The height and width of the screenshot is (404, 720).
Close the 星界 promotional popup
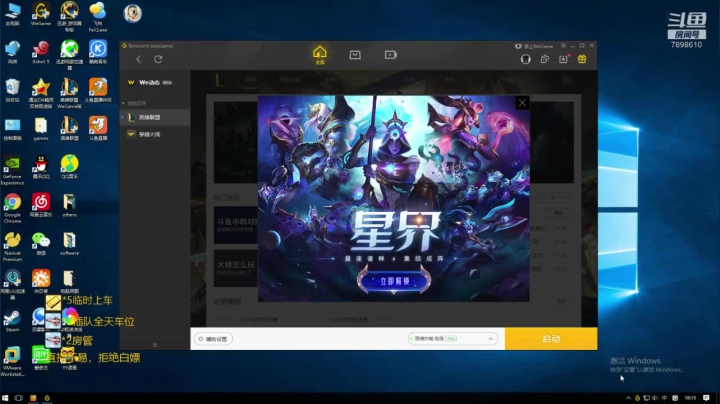point(522,103)
